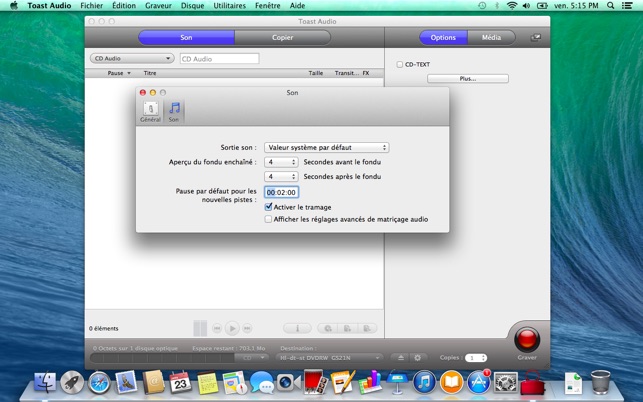This screenshot has height=402, width=643.
Task: Open Keynote in the dock
Action: click(397, 382)
